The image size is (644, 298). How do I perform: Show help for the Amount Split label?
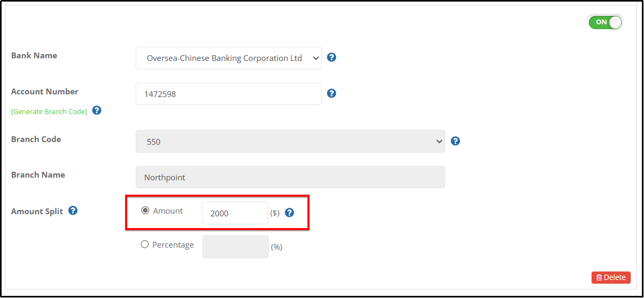tap(73, 211)
